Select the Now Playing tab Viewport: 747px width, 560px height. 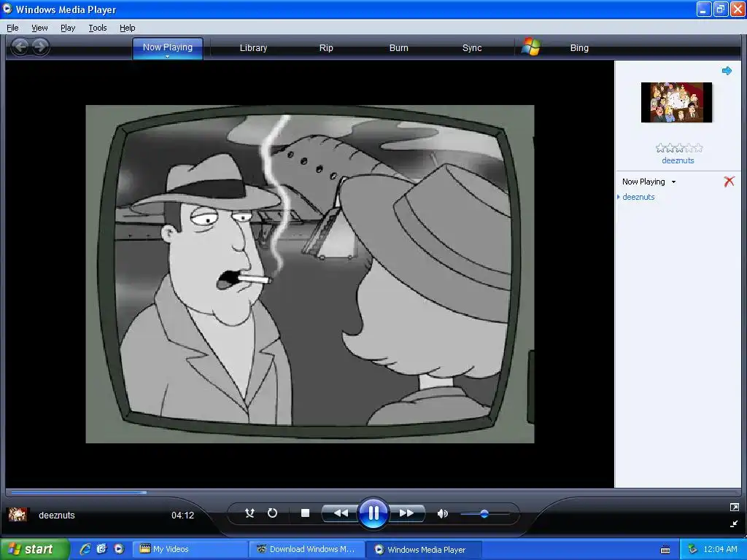point(168,47)
